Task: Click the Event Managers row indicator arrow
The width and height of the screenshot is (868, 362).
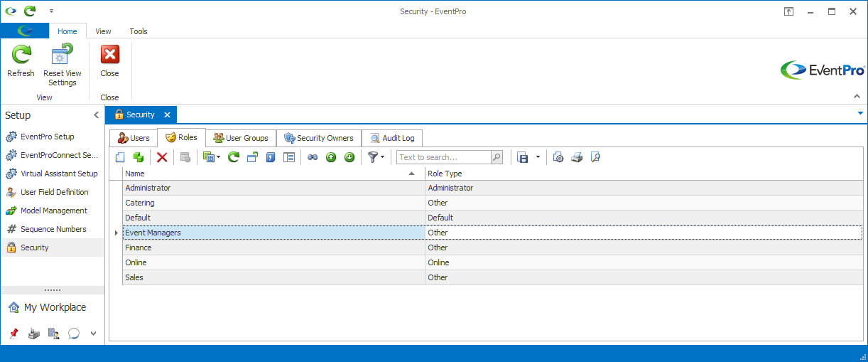Action: click(116, 233)
